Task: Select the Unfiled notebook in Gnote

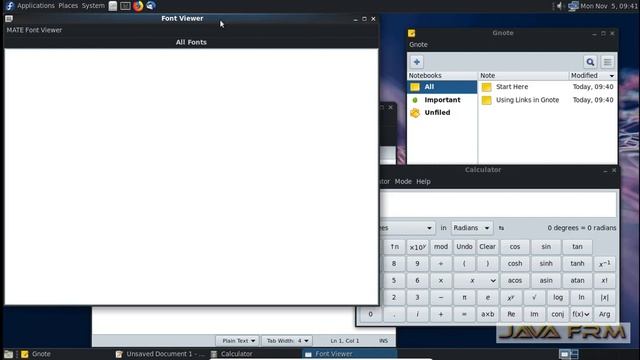Action: point(442,113)
